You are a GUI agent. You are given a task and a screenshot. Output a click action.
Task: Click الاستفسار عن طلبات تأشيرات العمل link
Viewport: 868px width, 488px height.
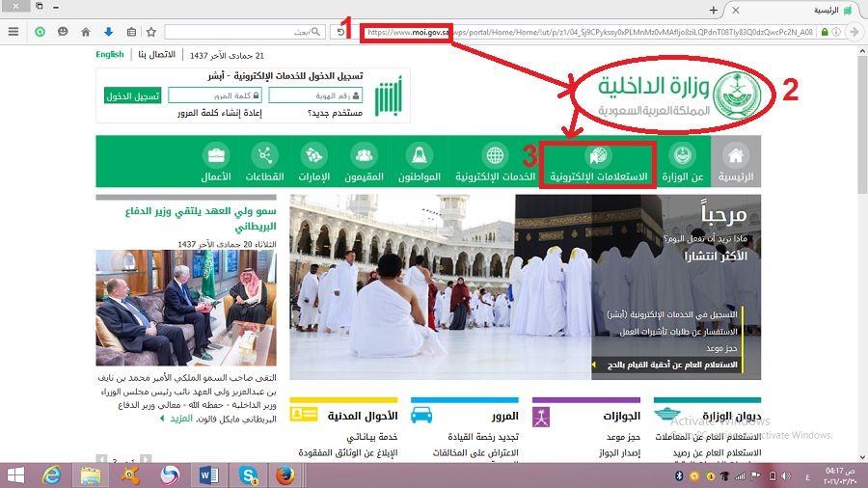[678, 332]
